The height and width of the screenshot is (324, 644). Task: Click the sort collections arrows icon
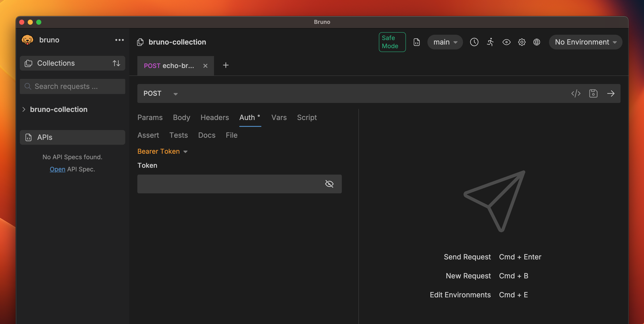point(116,63)
